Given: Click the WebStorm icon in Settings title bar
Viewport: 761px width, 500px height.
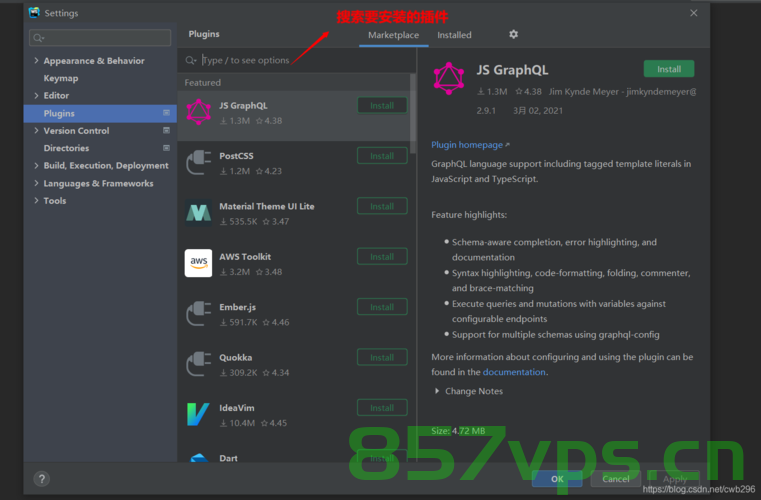Looking at the screenshot, I should 34,13.
